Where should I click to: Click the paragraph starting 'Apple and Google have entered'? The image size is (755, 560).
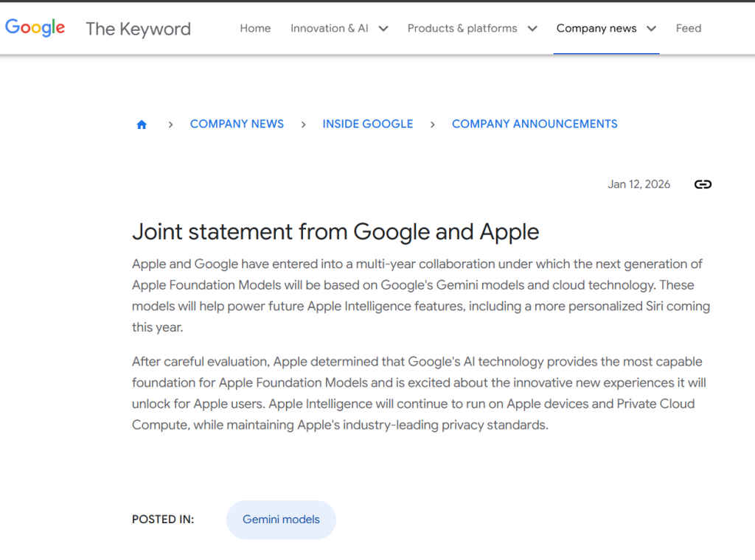[x=420, y=295]
